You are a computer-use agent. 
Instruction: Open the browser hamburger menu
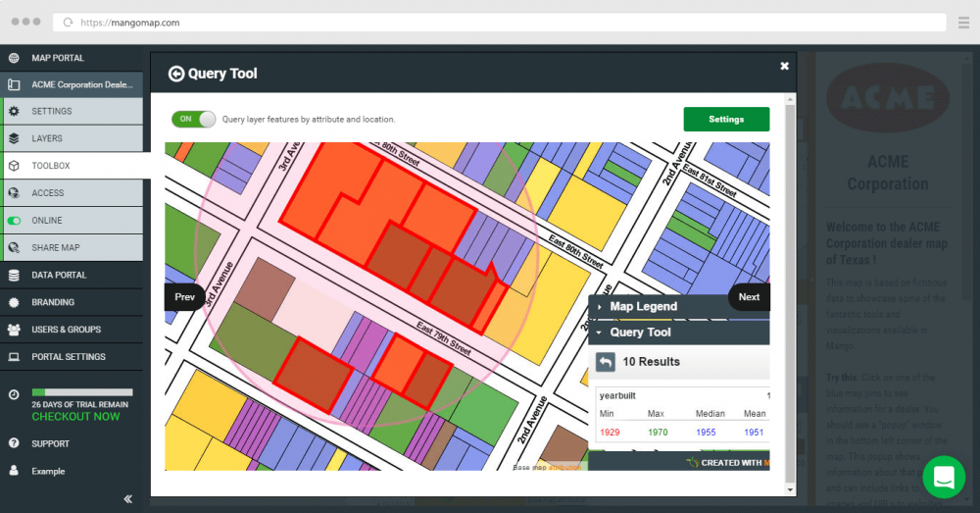click(963, 23)
